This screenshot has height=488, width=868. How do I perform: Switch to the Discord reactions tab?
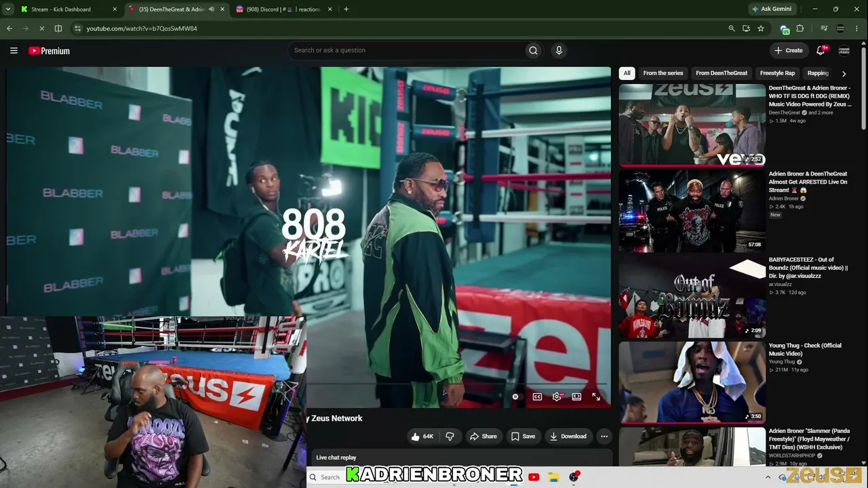[x=283, y=9]
